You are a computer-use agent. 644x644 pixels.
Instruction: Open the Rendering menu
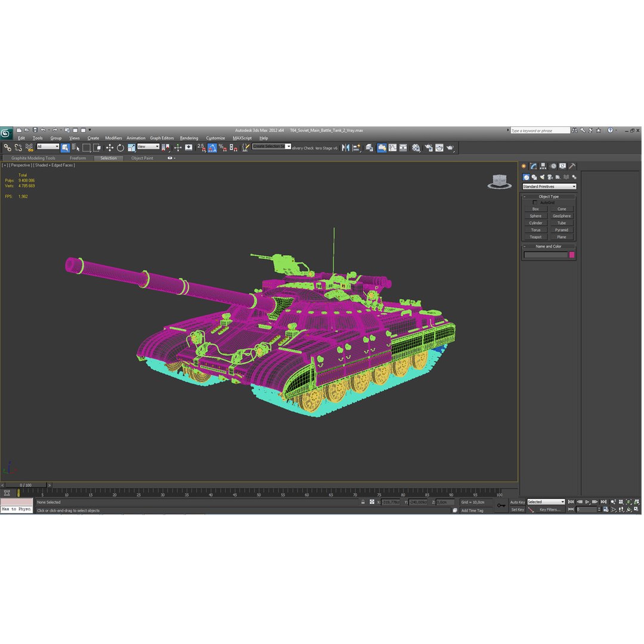pyautogui.click(x=189, y=138)
